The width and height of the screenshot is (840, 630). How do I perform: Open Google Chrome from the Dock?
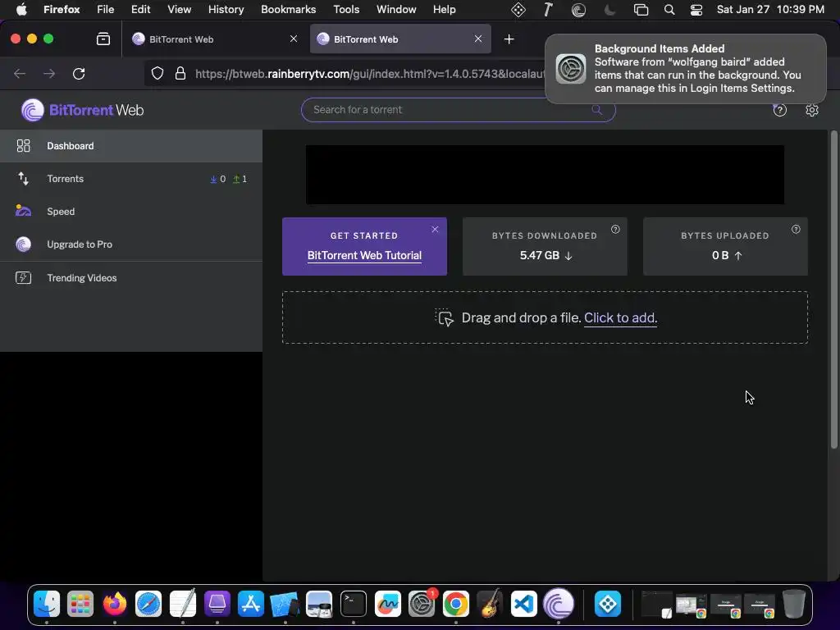(456, 604)
